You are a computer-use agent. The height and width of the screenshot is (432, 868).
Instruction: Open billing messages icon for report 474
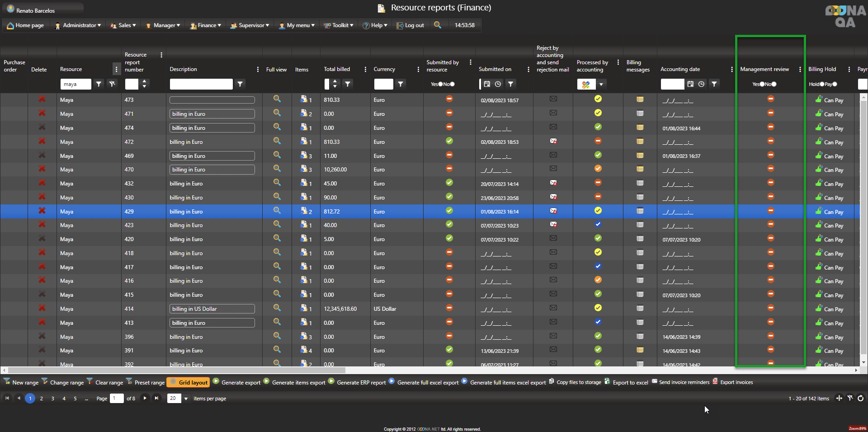pos(640,128)
